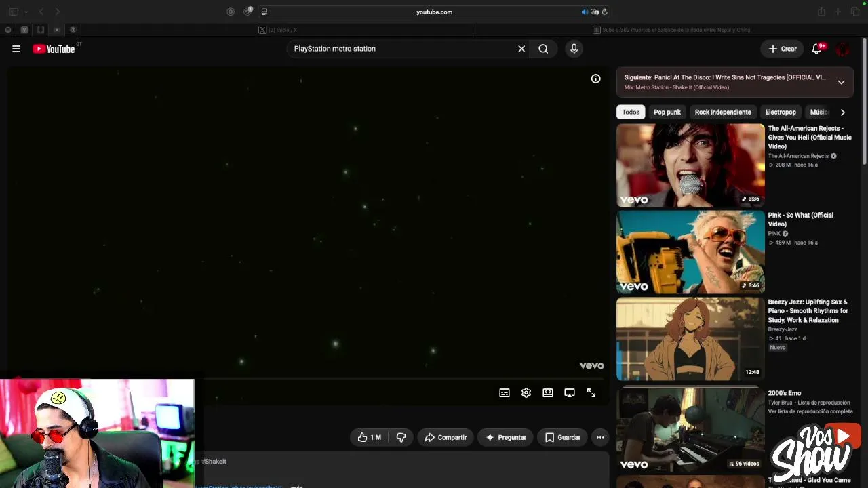Start voice search with the microphone

pyautogui.click(x=574, y=49)
